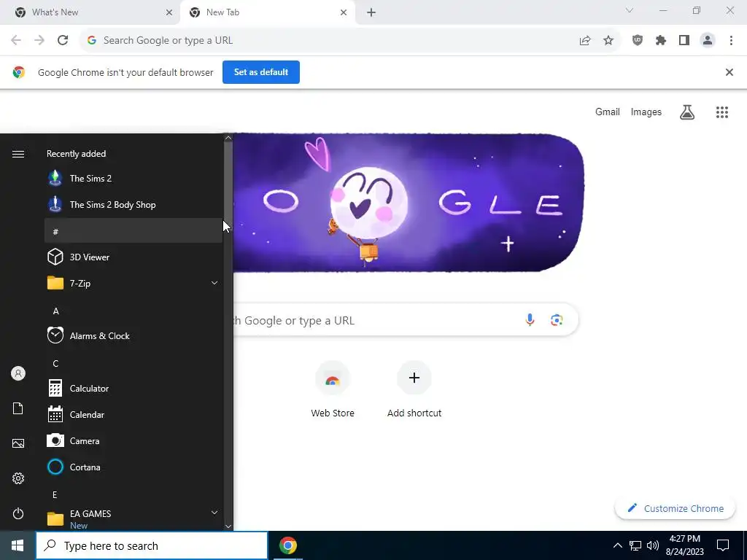Open the Start menu user account icon

click(x=18, y=373)
